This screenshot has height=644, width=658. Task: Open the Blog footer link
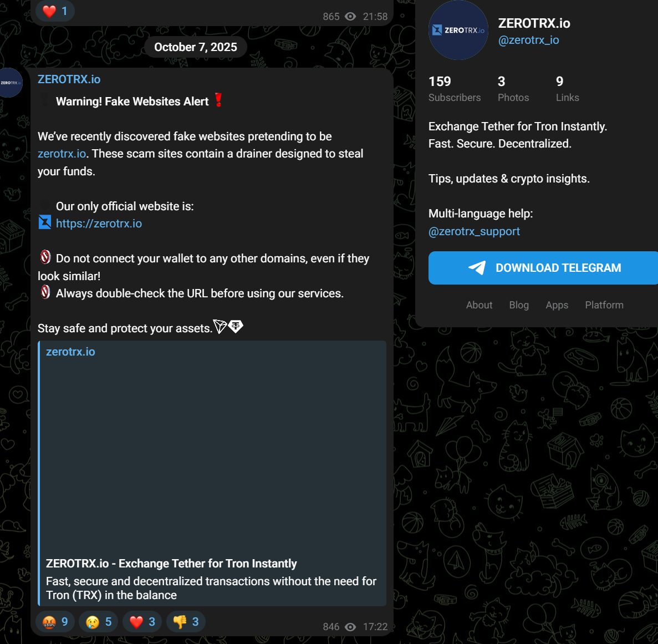pos(519,305)
